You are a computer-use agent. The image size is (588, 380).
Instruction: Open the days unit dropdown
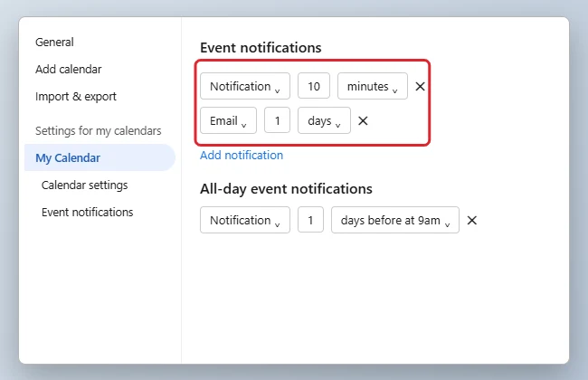click(324, 121)
